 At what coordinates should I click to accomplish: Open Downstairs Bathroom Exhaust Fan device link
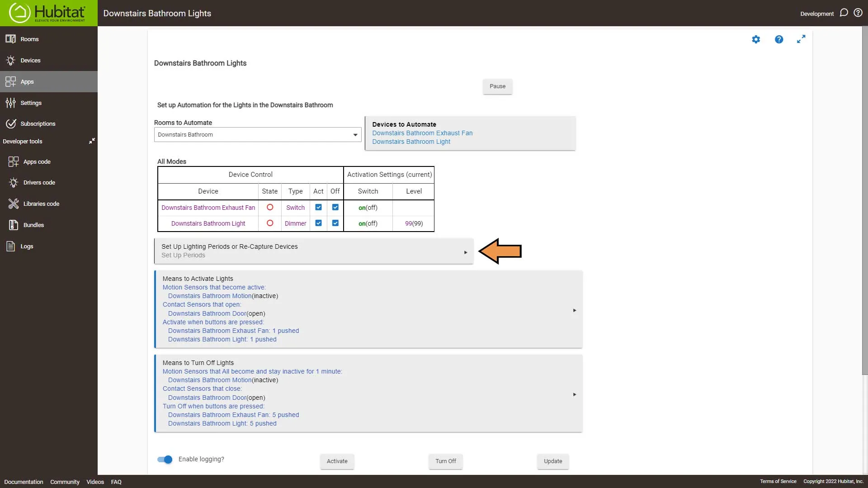click(422, 133)
